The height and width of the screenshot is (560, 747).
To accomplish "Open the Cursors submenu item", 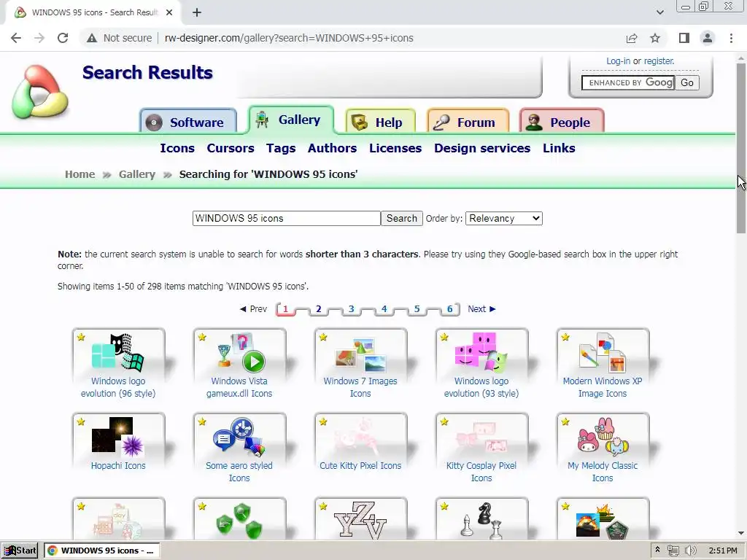I will (231, 148).
